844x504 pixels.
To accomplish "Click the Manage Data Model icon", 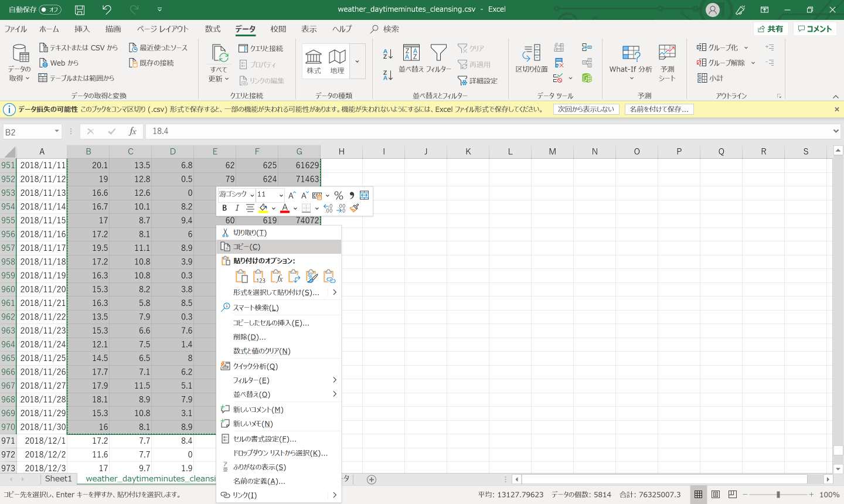I will click(x=587, y=78).
